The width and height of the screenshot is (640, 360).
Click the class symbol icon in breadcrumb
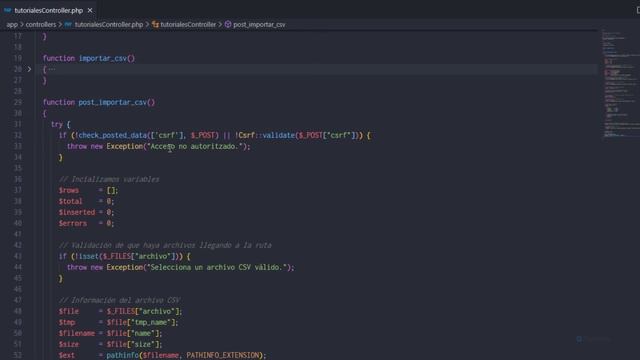pyautogui.click(x=155, y=24)
